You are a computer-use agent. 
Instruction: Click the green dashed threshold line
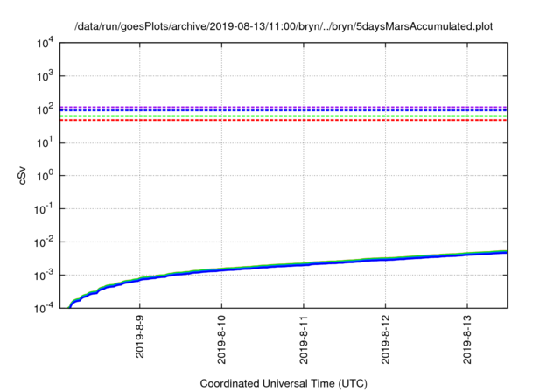[x=283, y=116]
